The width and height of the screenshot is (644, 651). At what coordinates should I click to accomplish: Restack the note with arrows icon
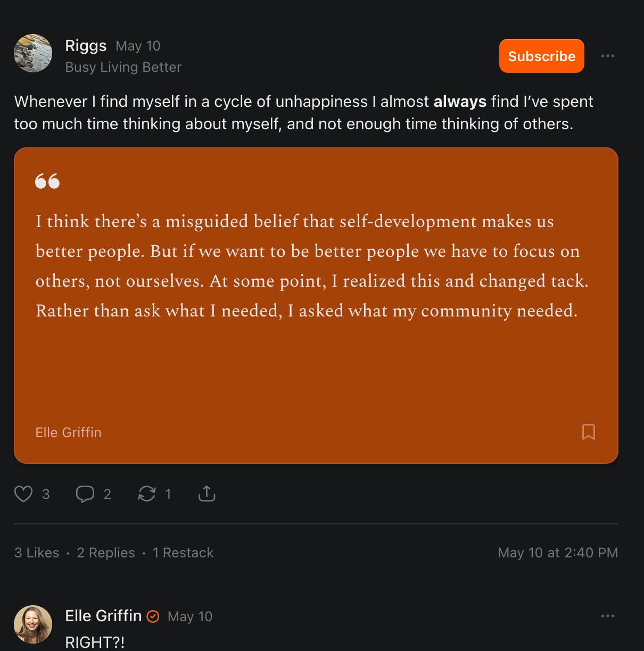click(146, 494)
